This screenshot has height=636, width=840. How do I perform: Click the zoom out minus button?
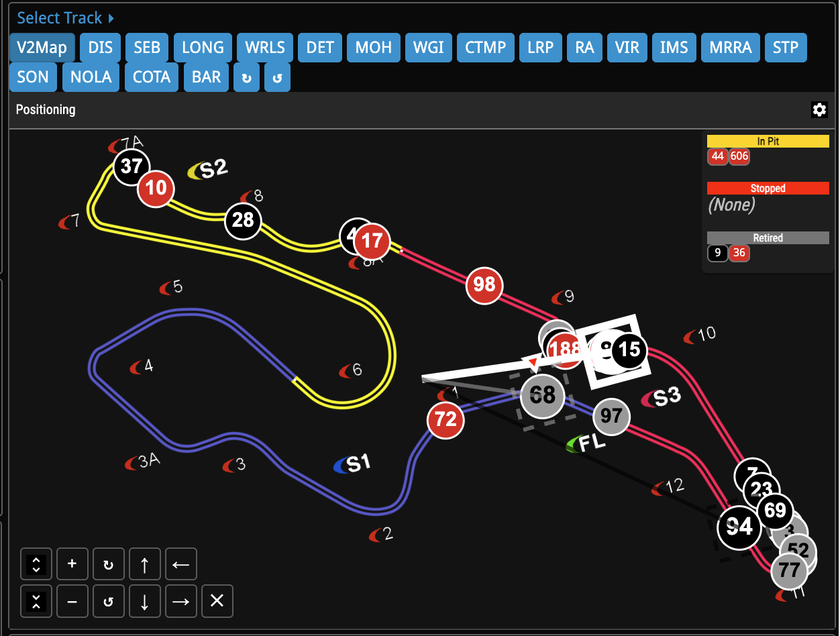[x=72, y=601]
